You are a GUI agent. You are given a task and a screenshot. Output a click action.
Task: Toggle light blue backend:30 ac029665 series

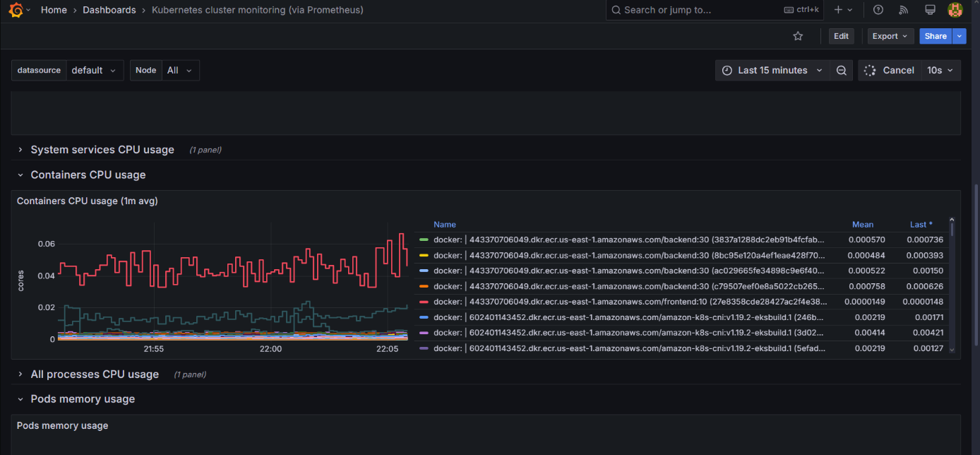[x=424, y=271]
